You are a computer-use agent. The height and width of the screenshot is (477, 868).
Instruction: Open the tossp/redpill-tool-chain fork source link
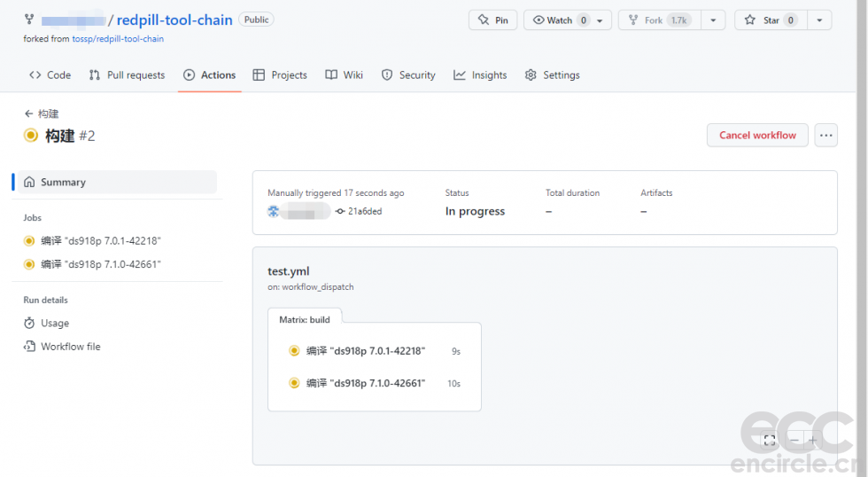pos(118,39)
